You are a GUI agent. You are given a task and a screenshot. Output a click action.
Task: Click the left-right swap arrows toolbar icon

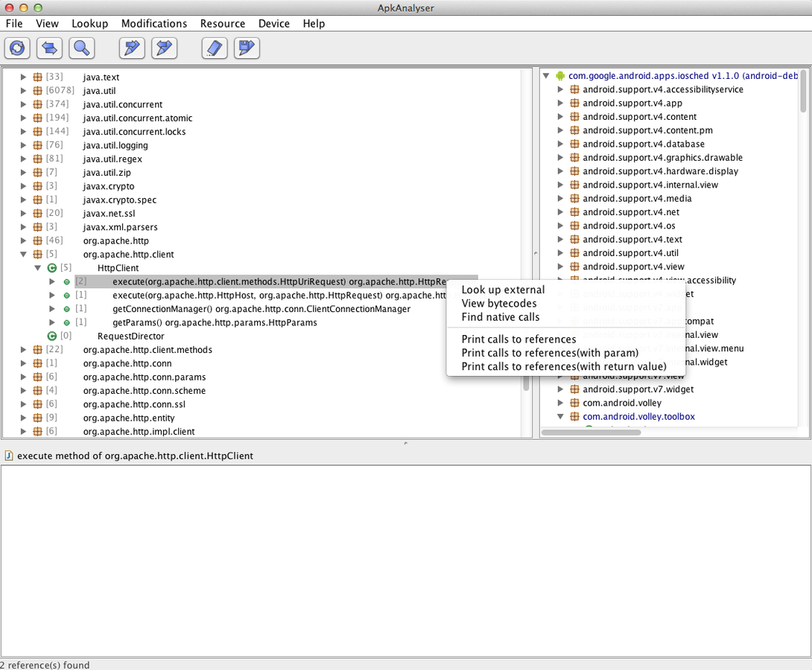[x=49, y=48]
